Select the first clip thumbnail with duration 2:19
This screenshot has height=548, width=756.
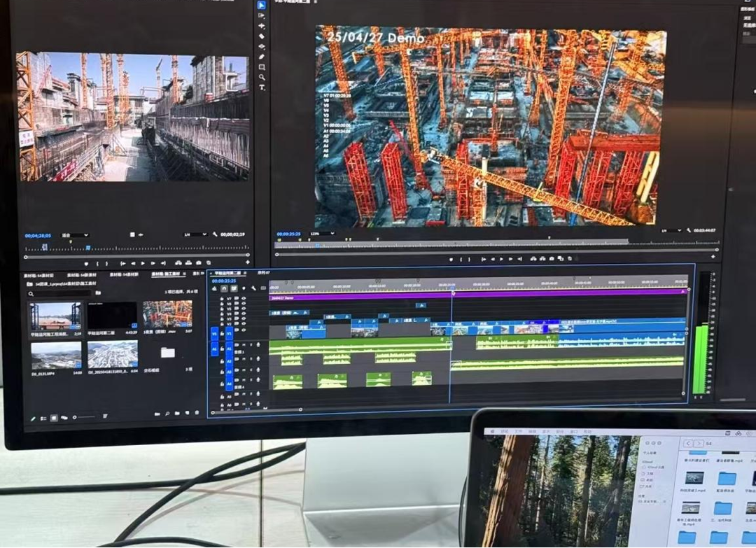tap(55, 316)
